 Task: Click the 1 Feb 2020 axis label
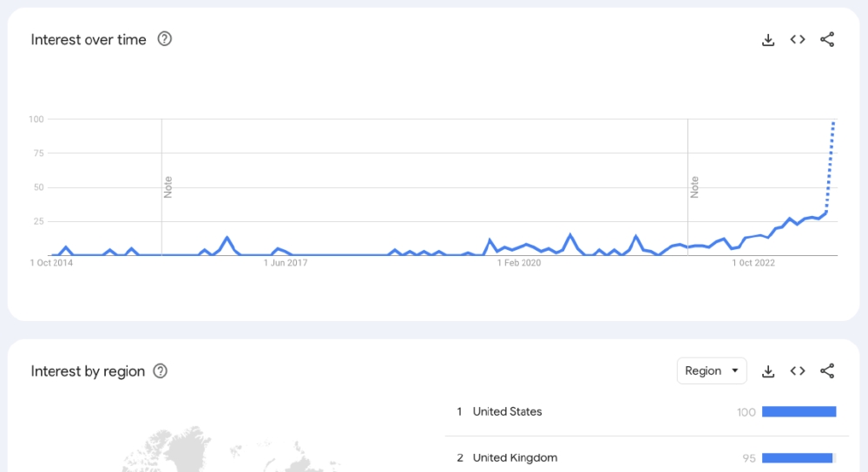518,263
